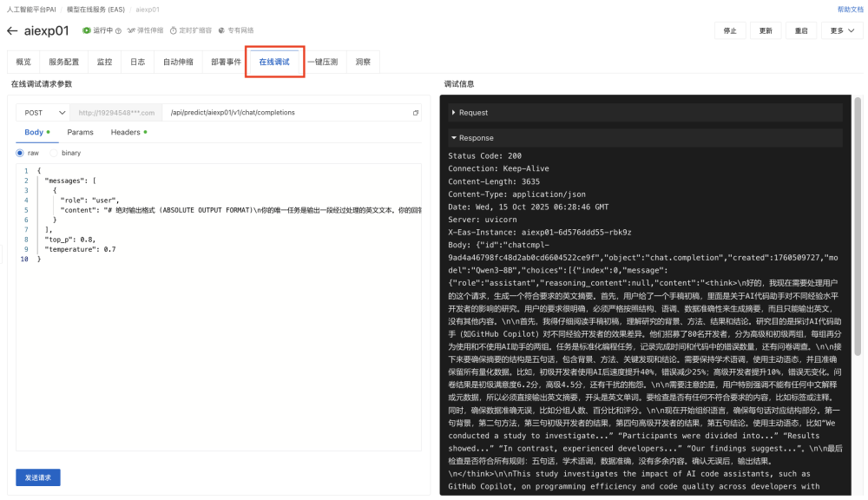Click the 重启 button
Viewport: 868px width, 500px height.
point(801,30)
